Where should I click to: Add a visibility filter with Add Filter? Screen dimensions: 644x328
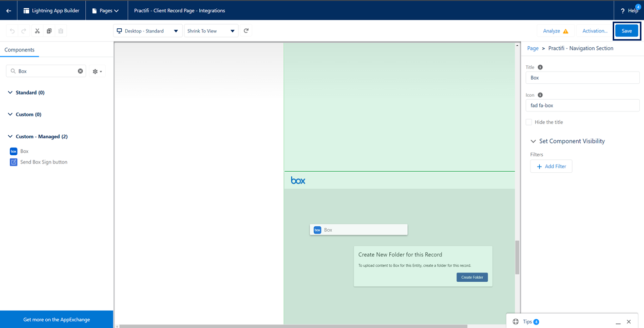point(551,167)
